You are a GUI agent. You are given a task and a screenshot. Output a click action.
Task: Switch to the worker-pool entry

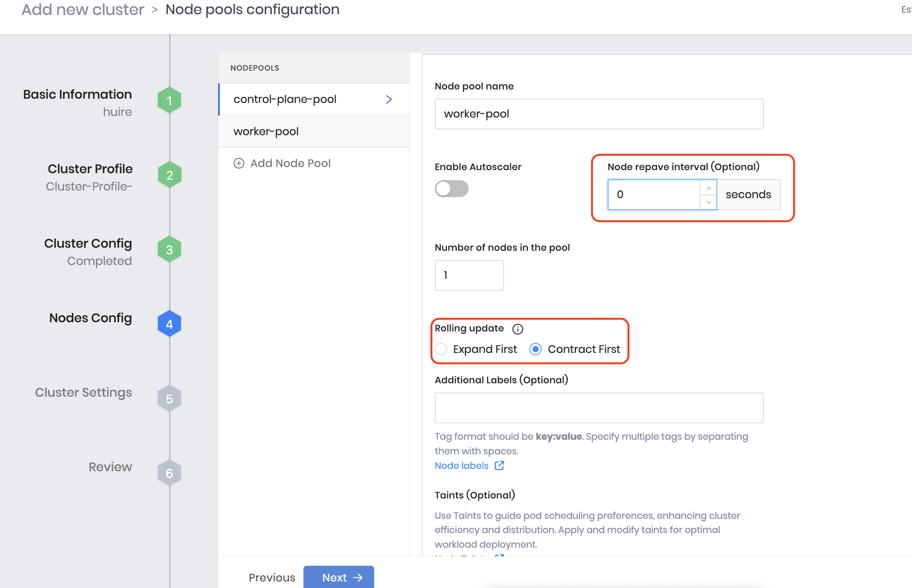tap(266, 131)
